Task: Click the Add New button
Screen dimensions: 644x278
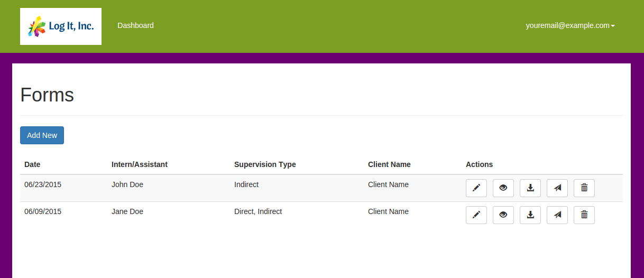Action: click(42, 135)
